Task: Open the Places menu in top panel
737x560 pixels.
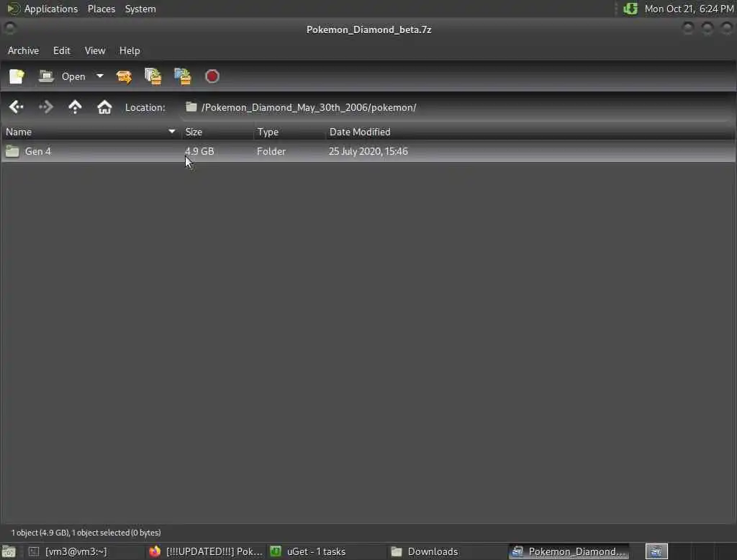Action: click(101, 9)
